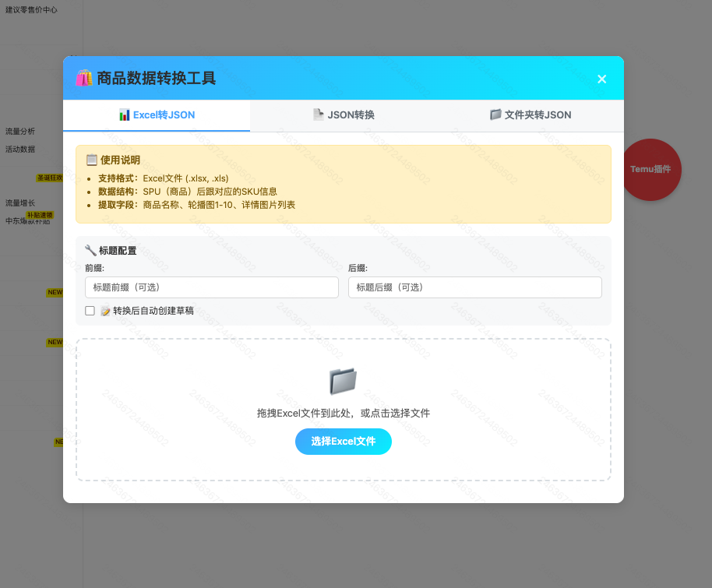This screenshot has height=588, width=712.
Task: Open the 文件夹转JSON tab
Action: pyautogui.click(x=532, y=114)
